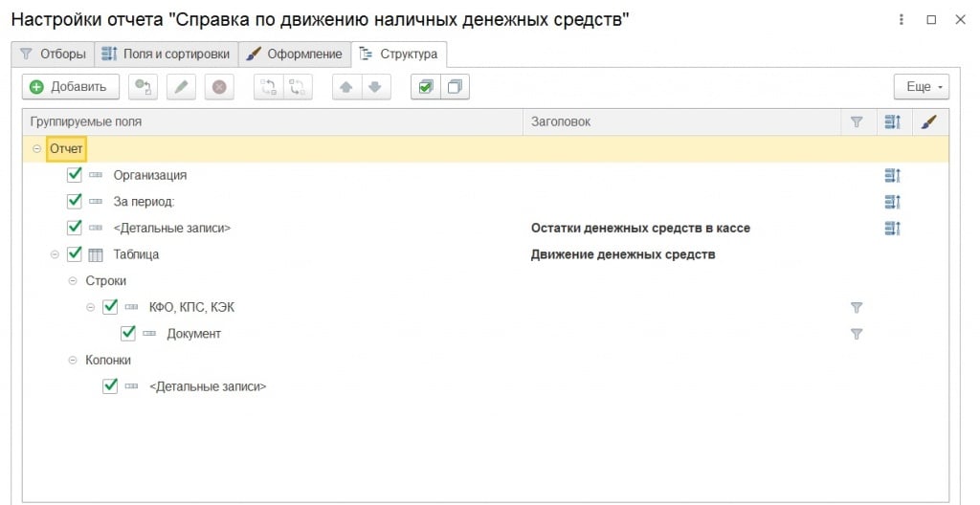Open the Оформление tab
The width and height of the screenshot is (980, 505).
pos(293,54)
